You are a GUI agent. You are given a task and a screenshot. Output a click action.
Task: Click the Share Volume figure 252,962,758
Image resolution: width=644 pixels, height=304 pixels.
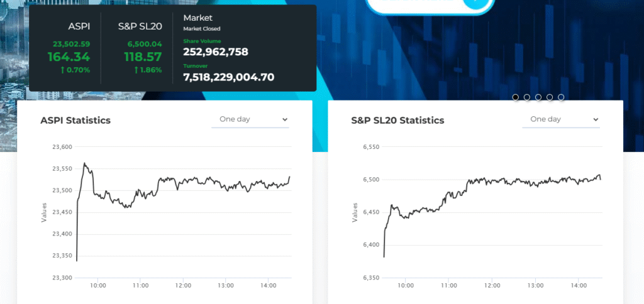coord(216,52)
